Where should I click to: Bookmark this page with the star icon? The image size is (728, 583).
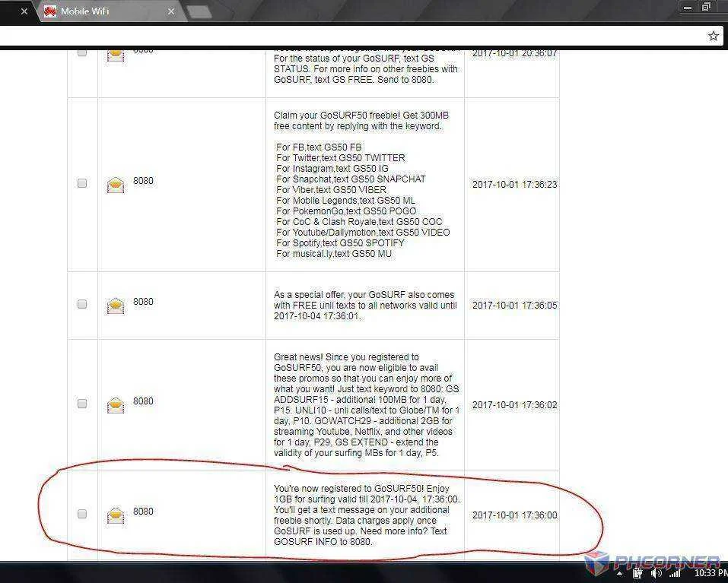[713, 36]
